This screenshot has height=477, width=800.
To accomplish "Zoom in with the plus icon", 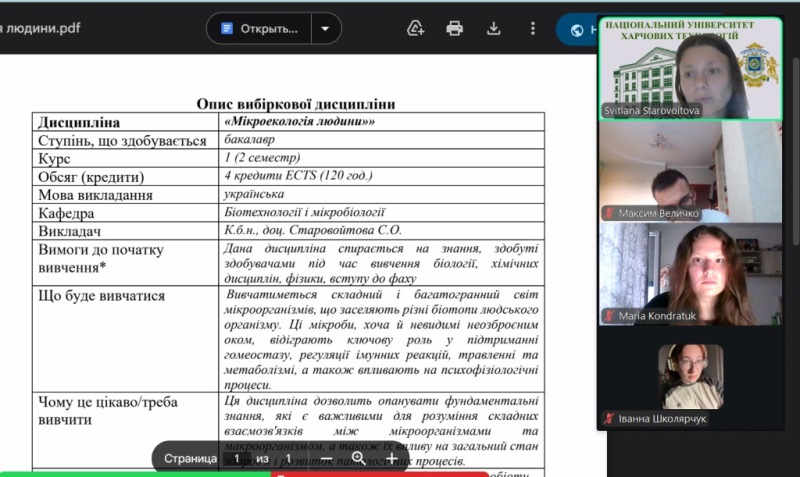I will (391, 459).
